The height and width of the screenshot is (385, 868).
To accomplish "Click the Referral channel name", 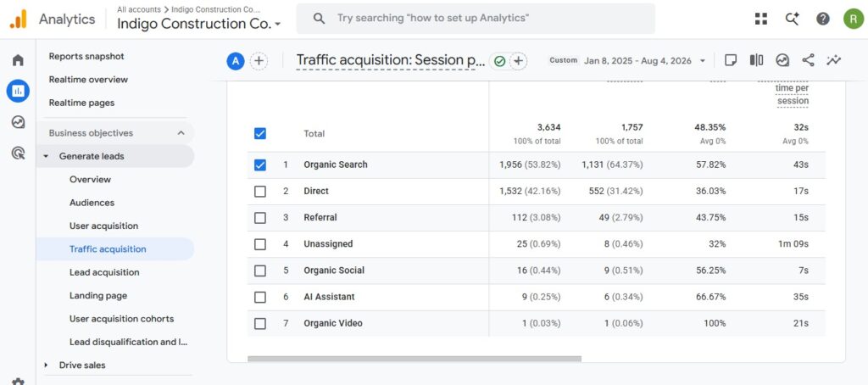I will coord(320,218).
